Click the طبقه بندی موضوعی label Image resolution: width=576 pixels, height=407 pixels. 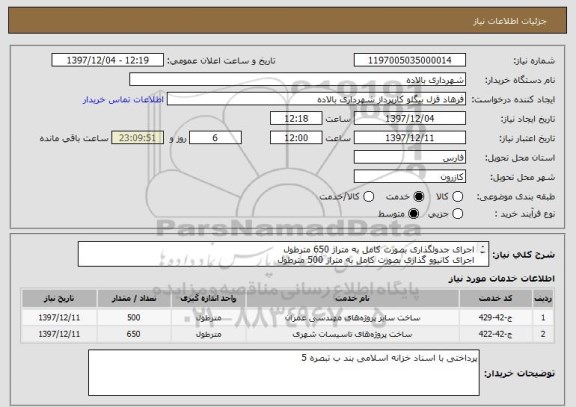coord(516,197)
